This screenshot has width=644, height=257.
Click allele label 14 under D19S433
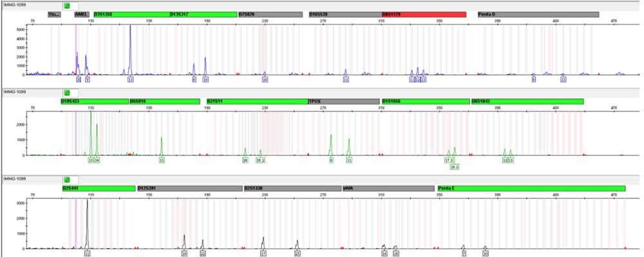[x=97, y=160]
